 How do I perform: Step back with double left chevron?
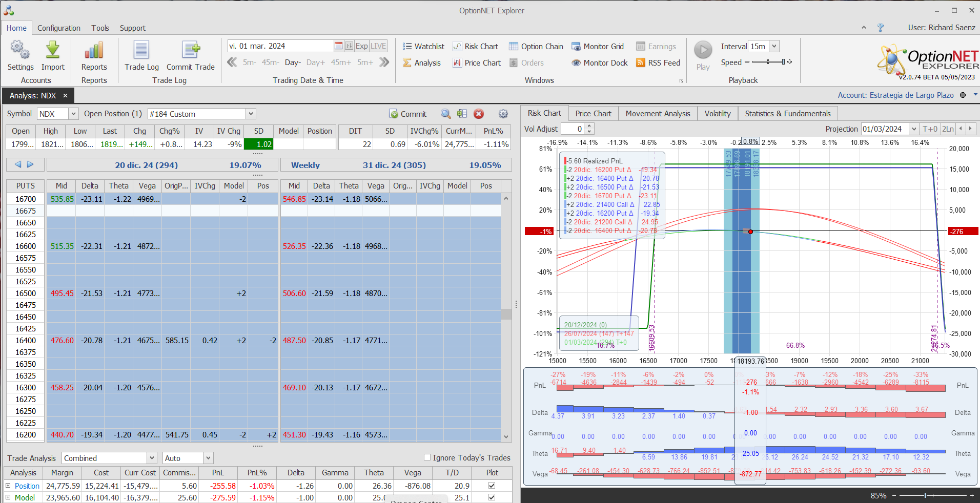tap(232, 62)
